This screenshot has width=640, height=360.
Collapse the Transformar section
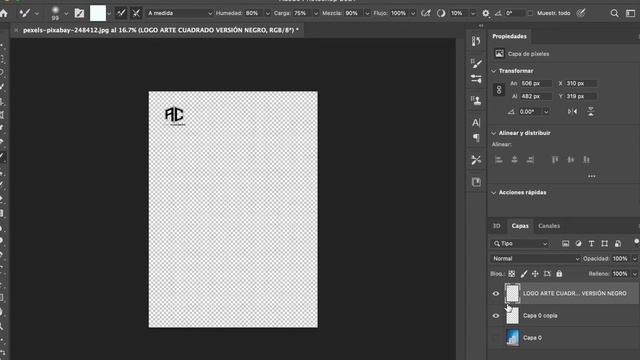(493, 71)
